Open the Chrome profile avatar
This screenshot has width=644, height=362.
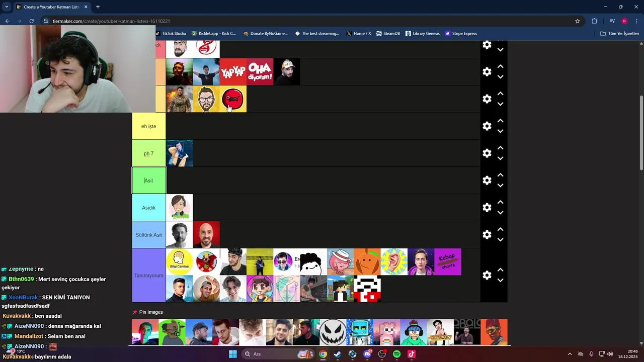pyautogui.click(x=624, y=21)
